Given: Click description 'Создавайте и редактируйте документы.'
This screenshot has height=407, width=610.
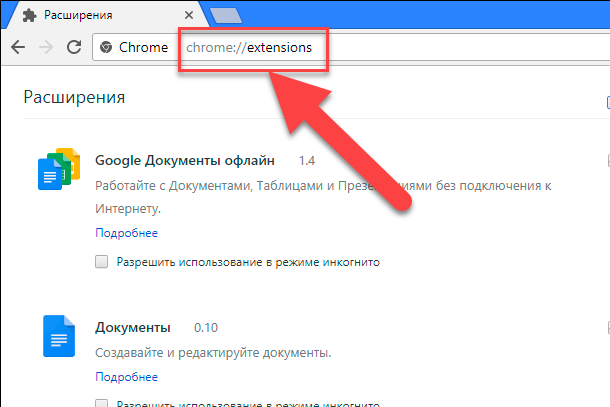Looking at the screenshot, I should (213, 353).
